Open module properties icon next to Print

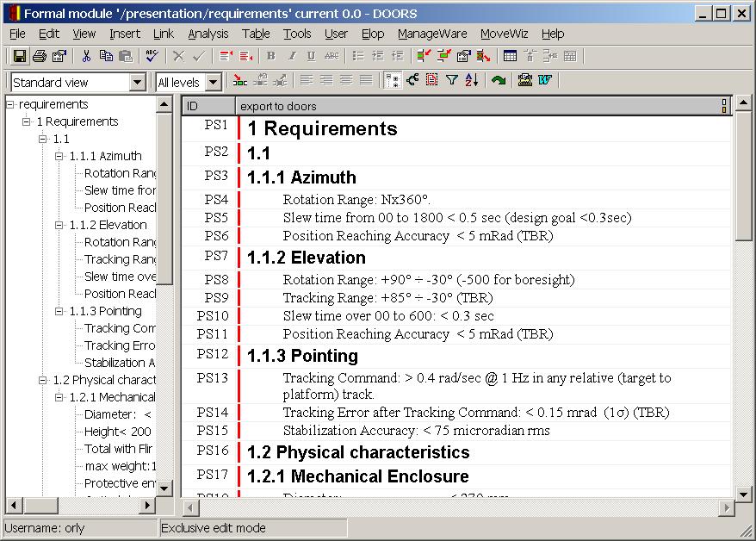tap(59, 56)
